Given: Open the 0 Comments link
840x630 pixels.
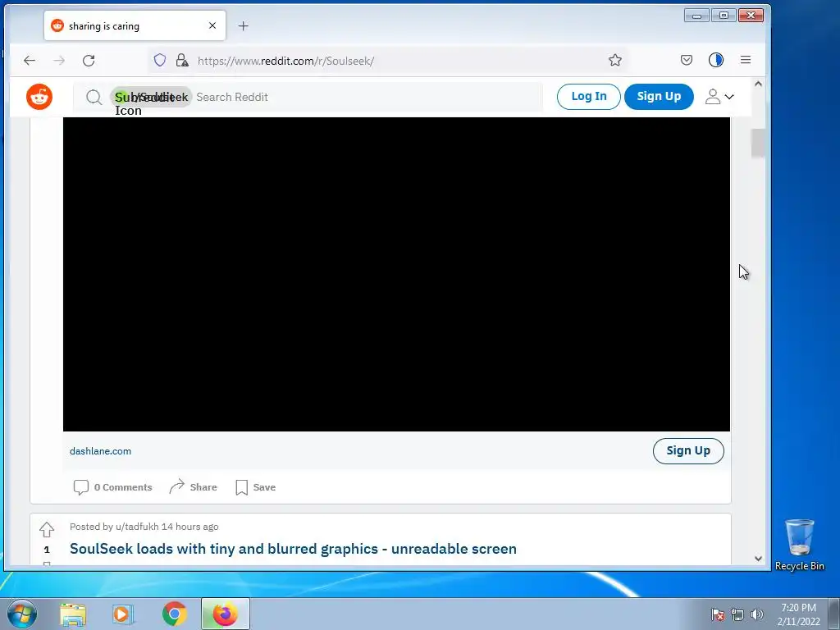Looking at the screenshot, I should point(112,487).
